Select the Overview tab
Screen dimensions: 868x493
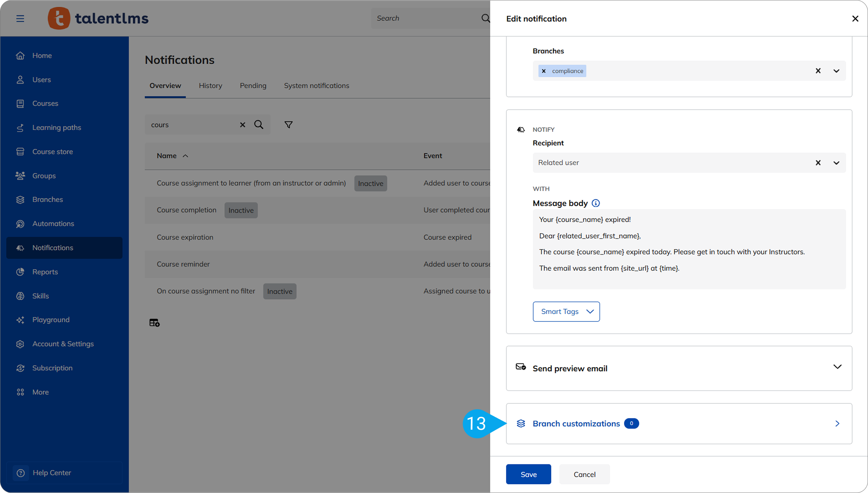[x=165, y=86]
